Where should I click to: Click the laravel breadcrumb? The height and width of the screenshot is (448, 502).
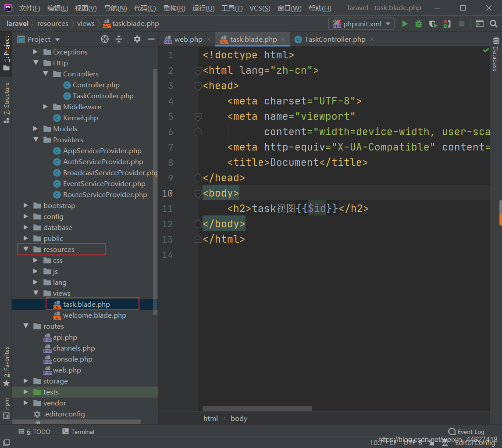pos(17,24)
